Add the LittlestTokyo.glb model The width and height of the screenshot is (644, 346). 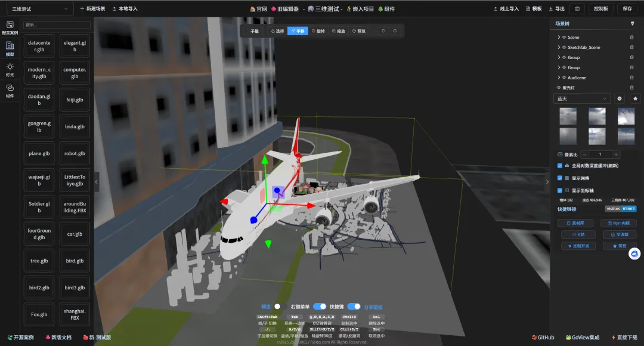click(75, 180)
